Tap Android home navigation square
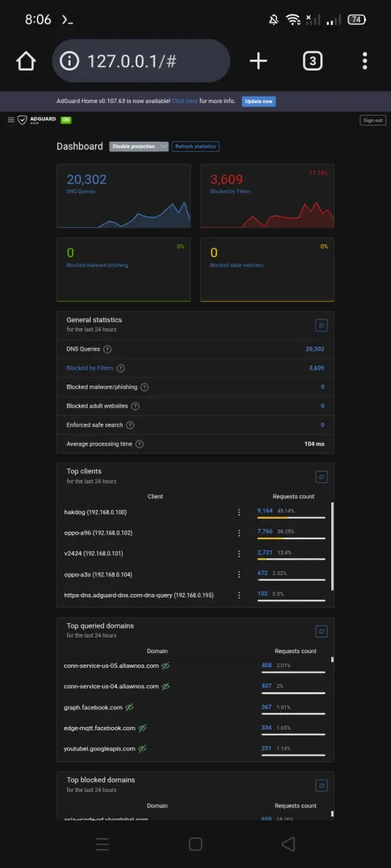Image resolution: width=391 pixels, height=868 pixels. pos(195,844)
